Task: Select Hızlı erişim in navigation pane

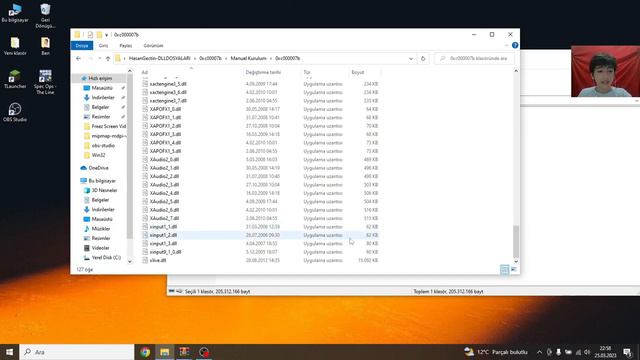Action: point(99,78)
